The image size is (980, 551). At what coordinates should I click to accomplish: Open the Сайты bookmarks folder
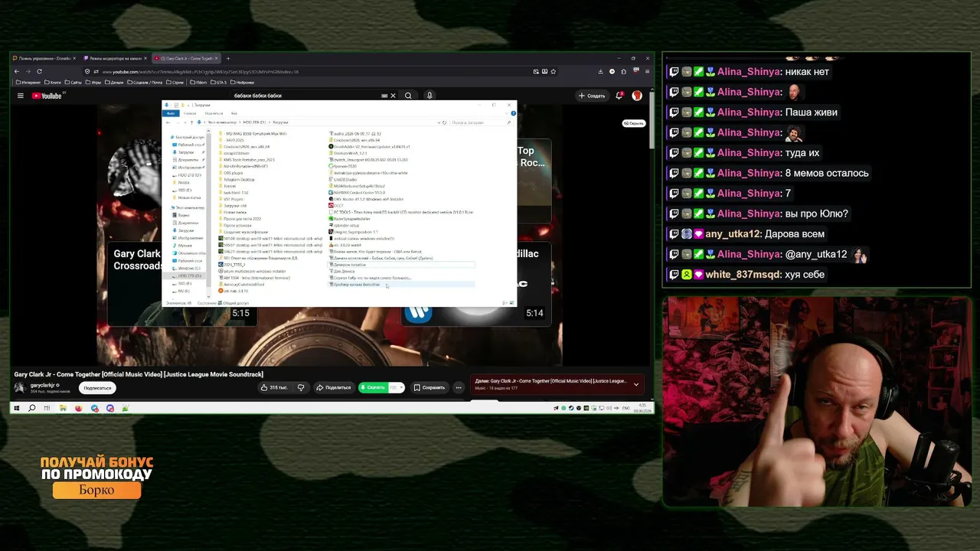point(74,82)
